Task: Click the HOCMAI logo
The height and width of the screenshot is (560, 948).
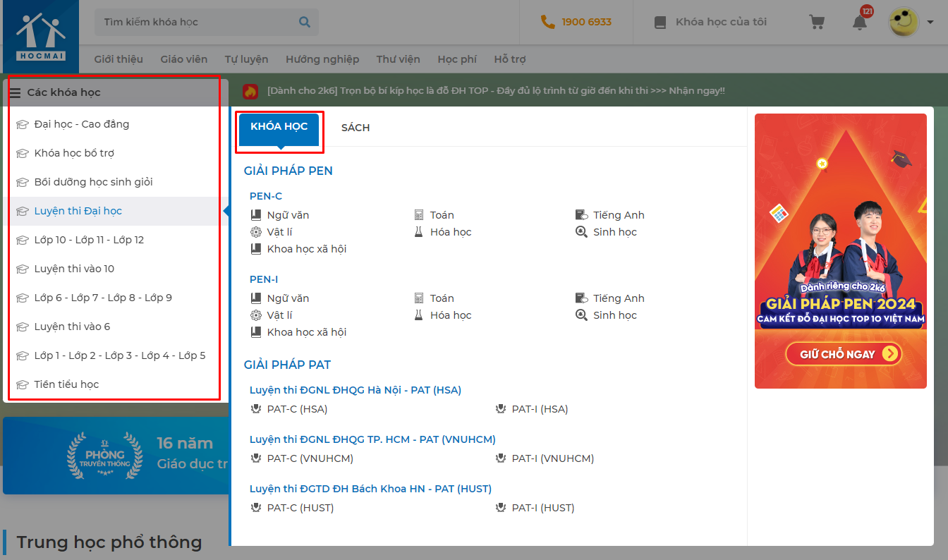Action: coord(41,35)
